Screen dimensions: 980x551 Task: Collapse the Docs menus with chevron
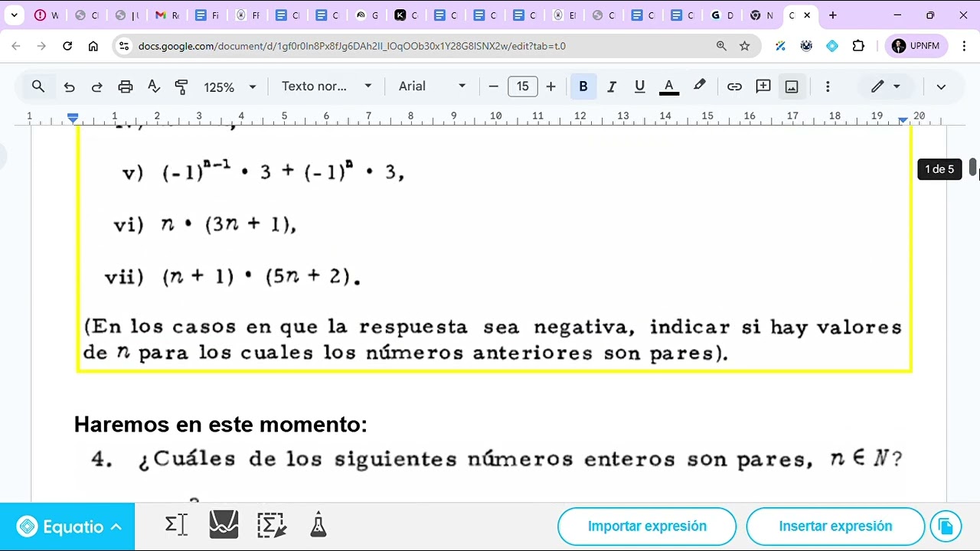pyautogui.click(x=941, y=86)
